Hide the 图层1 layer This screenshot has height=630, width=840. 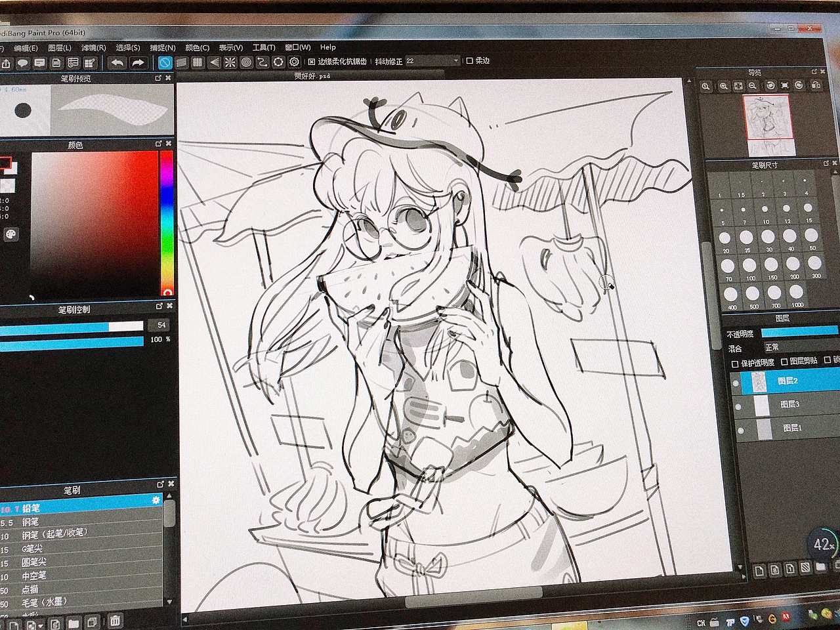[x=741, y=430]
